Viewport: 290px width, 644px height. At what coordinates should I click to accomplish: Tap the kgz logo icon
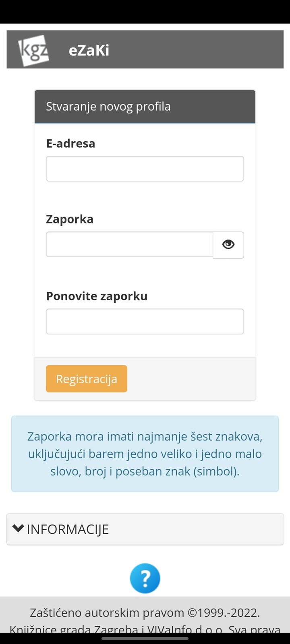[x=33, y=50]
